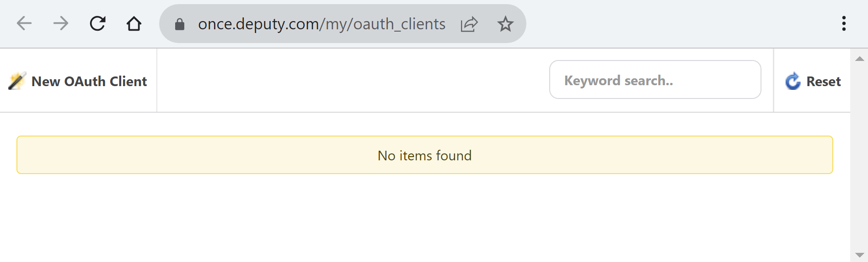This screenshot has height=262, width=868.
Task: Select the /my/oauth_clients path in the URL
Action: (385, 24)
